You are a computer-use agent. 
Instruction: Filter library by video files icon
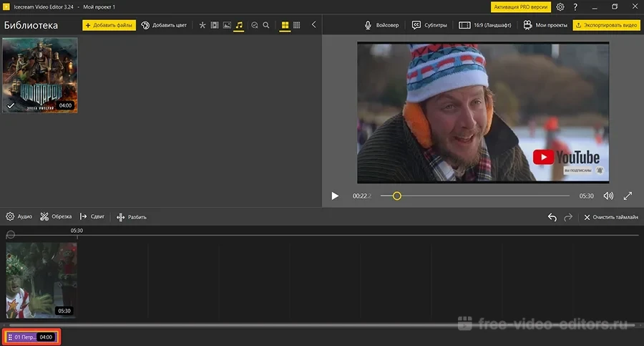coord(215,25)
